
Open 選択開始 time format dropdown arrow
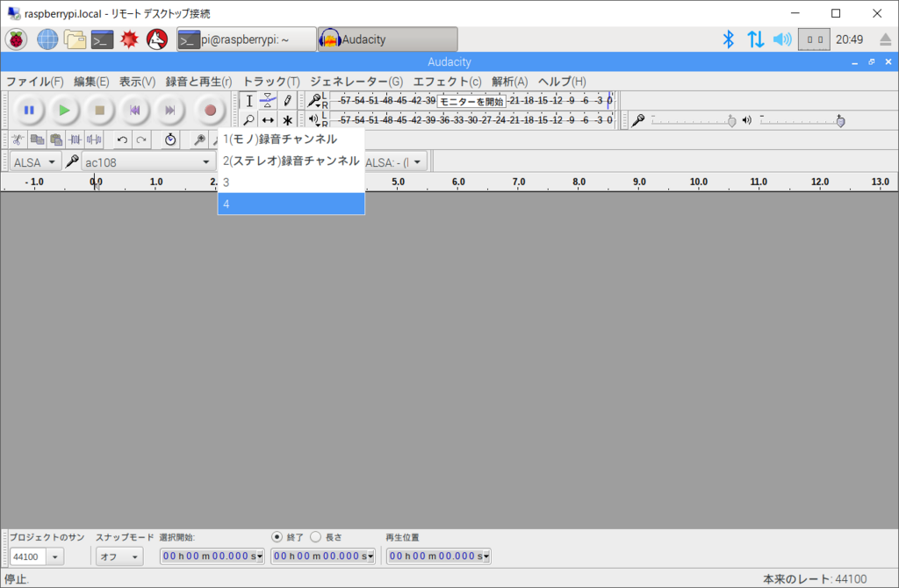pyautogui.click(x=260, y=556)
